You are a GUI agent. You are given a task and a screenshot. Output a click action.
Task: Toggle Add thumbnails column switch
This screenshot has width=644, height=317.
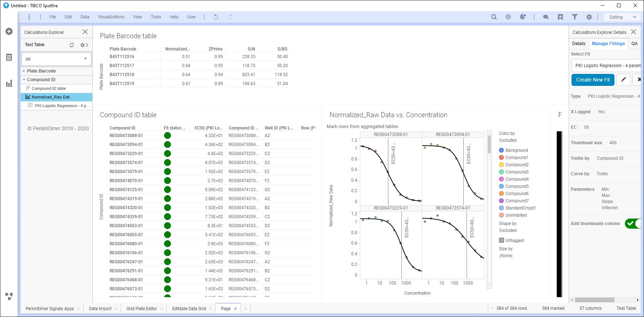633,224
